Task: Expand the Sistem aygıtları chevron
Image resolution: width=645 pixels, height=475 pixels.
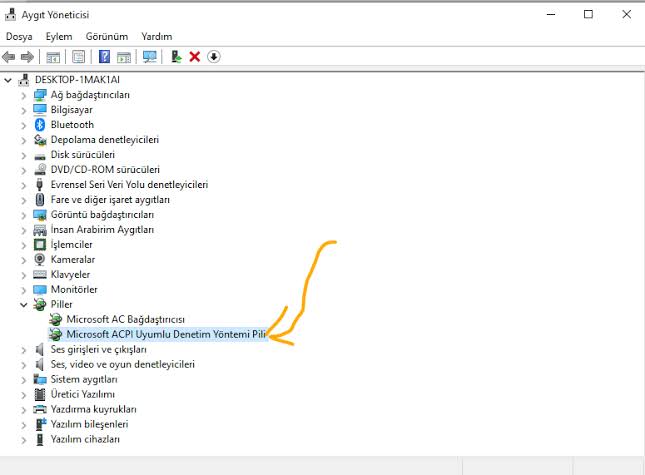Action: (23, 380)
